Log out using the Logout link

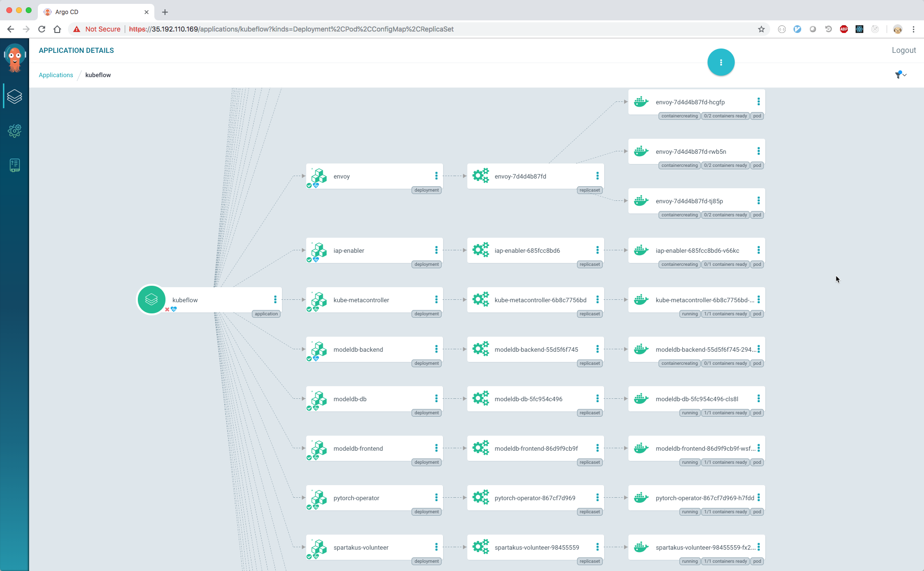tap(904, 50)
